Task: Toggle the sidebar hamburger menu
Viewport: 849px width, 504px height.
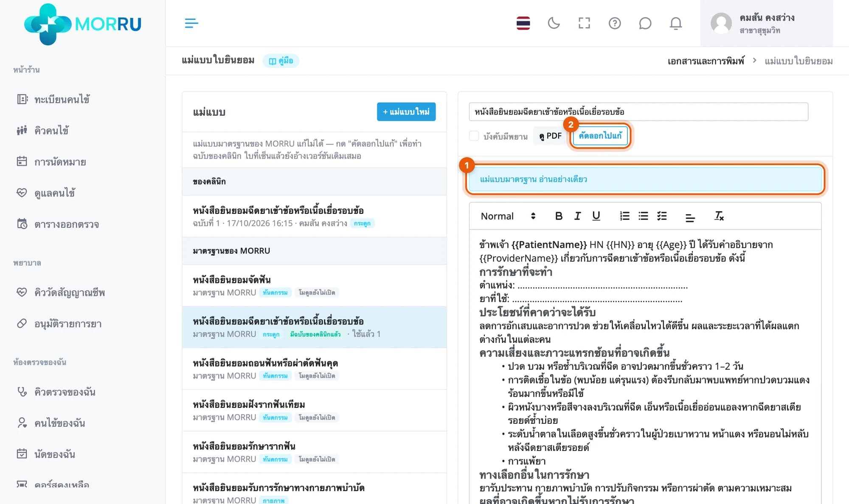Action: click(191, 23)
